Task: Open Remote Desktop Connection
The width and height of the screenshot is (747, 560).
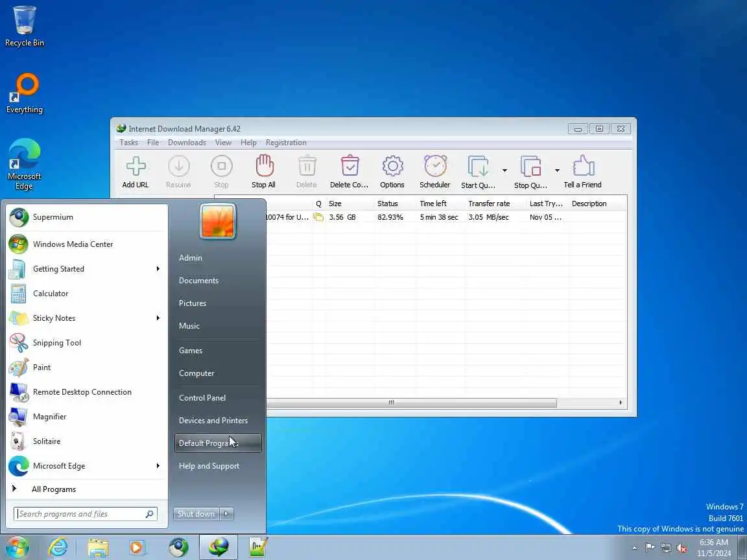Action: click(87, 392)
